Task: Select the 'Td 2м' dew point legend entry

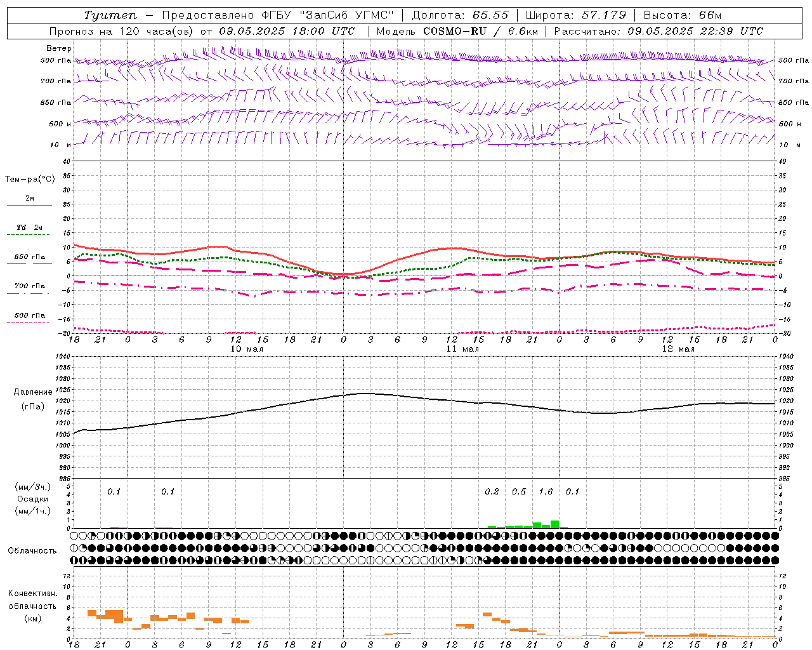Action: pos(29,227)
